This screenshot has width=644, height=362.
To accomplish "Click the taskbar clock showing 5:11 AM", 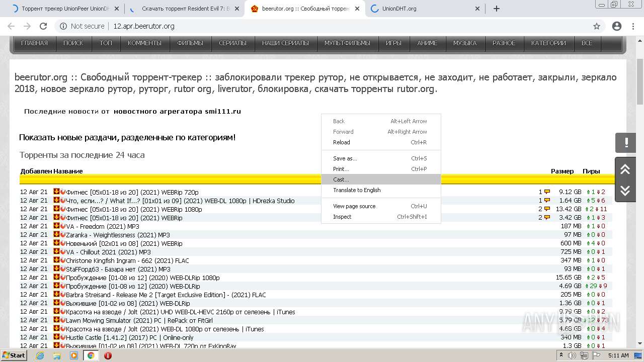I will [618, 355].
